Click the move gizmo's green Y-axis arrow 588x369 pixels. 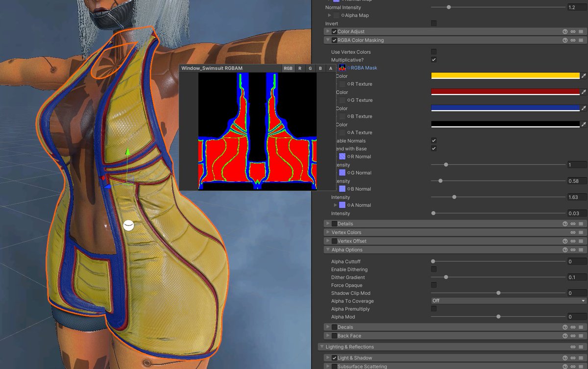pyautogui.click(x=127, y=152)
